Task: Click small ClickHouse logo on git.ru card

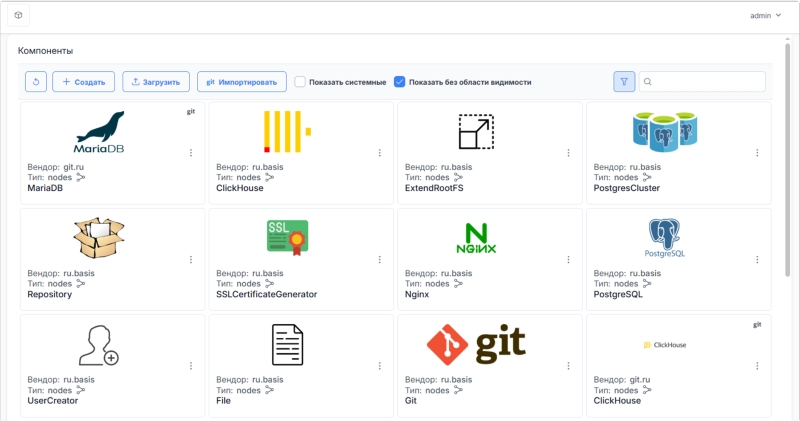Action: click(665, 345)
